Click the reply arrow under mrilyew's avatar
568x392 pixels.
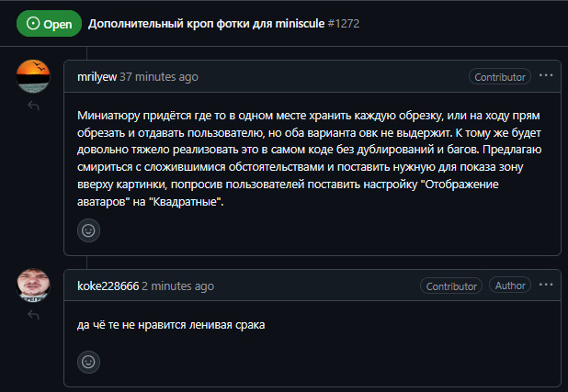tap(34, 106)
